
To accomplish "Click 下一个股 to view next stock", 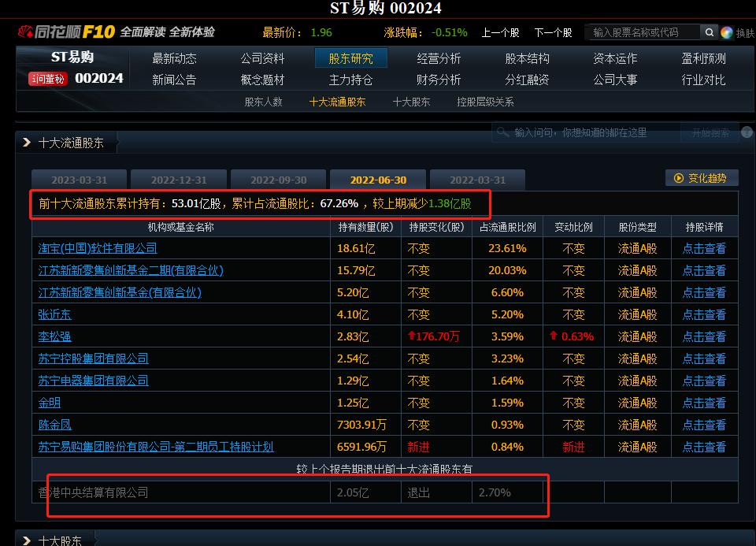I will tap(554, 32).
